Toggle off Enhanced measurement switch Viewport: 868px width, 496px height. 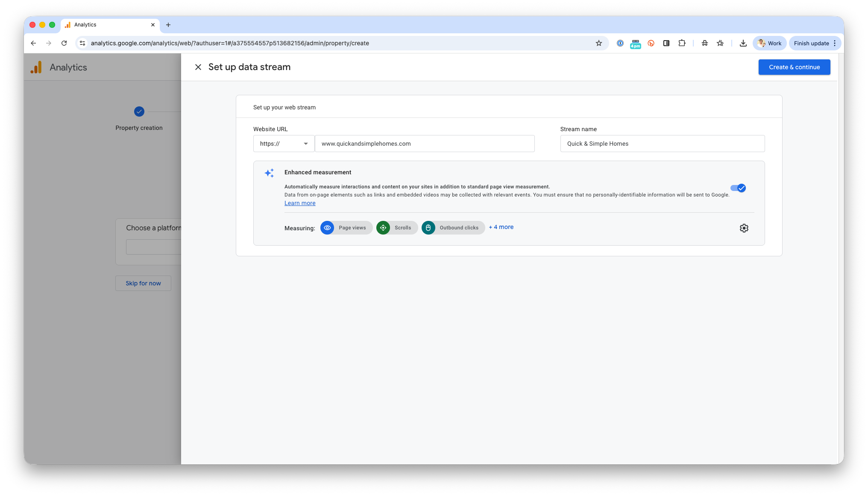738,188
